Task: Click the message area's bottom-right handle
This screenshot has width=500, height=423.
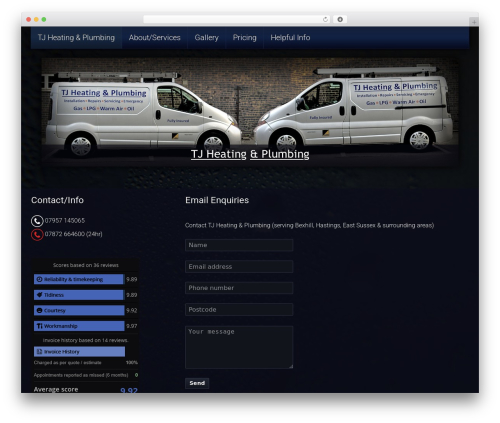Action: pos(291,367)
